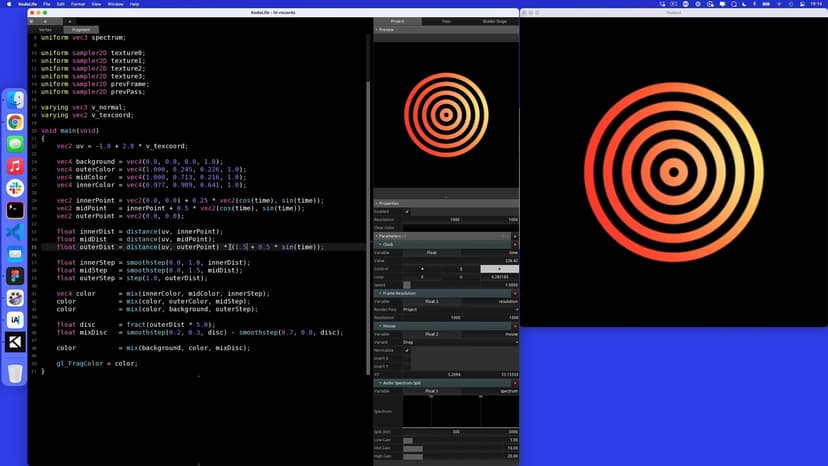Switch to the Shader Stage tab
Viewport: 828px width, 466px height.
[494, 20]
